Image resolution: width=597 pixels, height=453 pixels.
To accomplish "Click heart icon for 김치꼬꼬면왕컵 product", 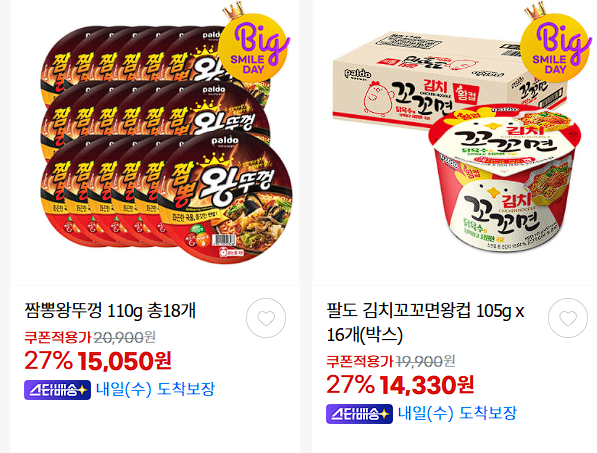I will (x=568, y=318).
